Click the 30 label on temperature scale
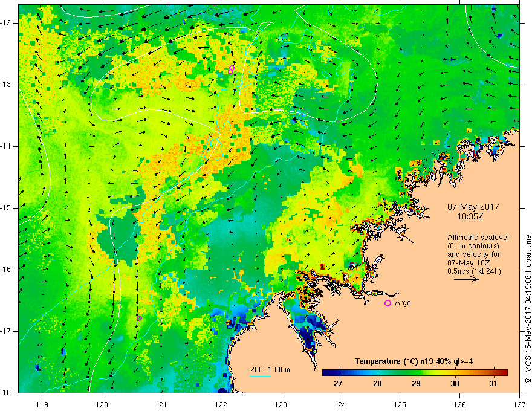This screenshot has height=411, width=532. pos(455,384)
